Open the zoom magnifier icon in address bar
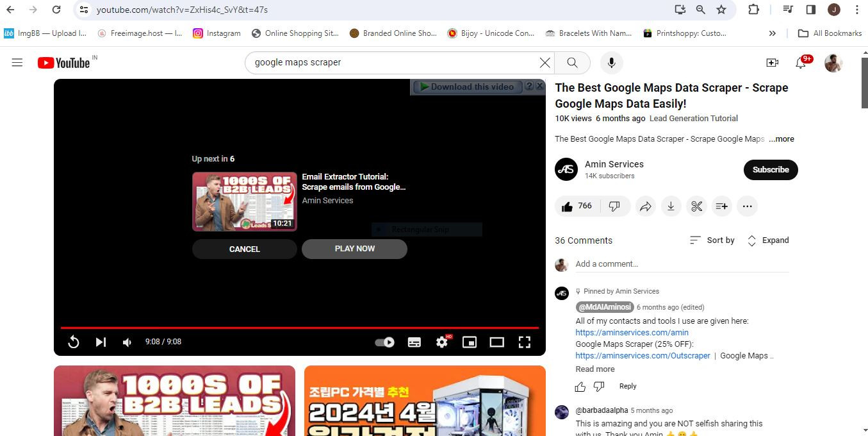The image size is (868, 436). [x=700, y=10]
